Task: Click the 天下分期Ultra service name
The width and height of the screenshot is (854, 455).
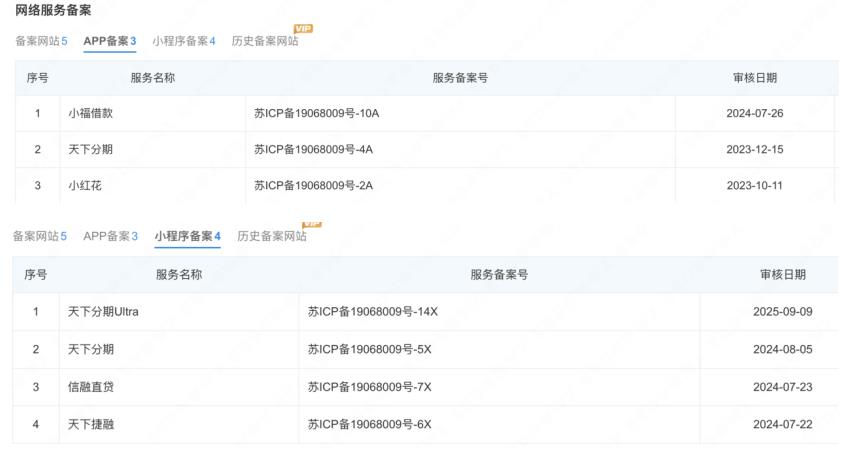Action: (x=103, y=312)
